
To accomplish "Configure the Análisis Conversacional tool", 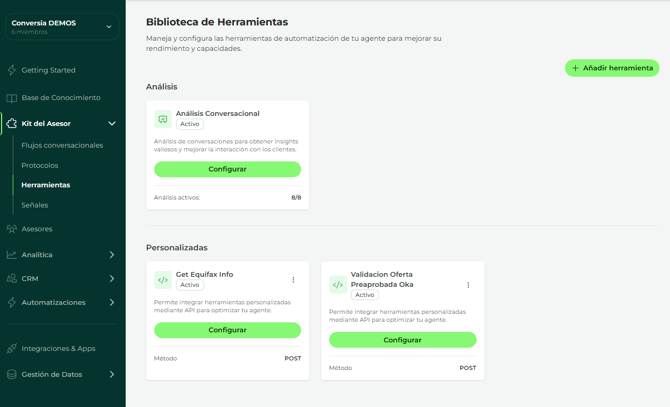I will tap(227, 169).
